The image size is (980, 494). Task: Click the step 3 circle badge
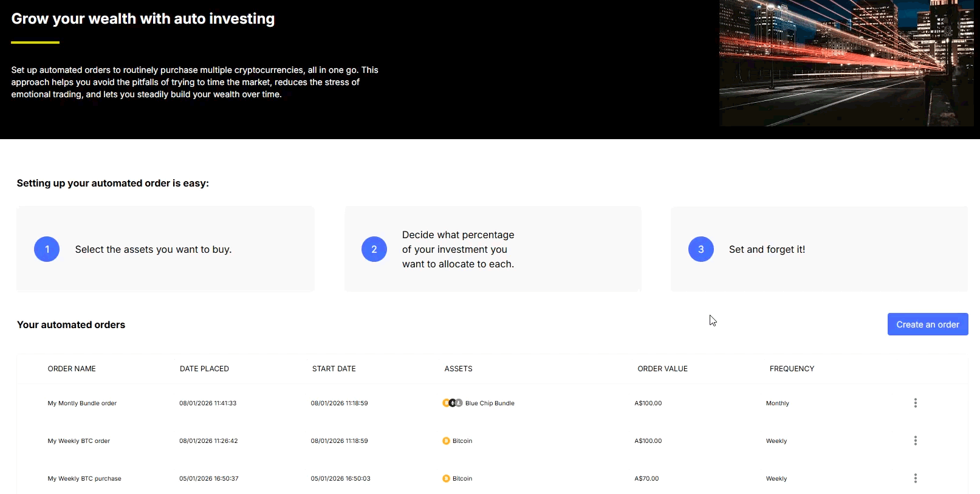[701, 249]
